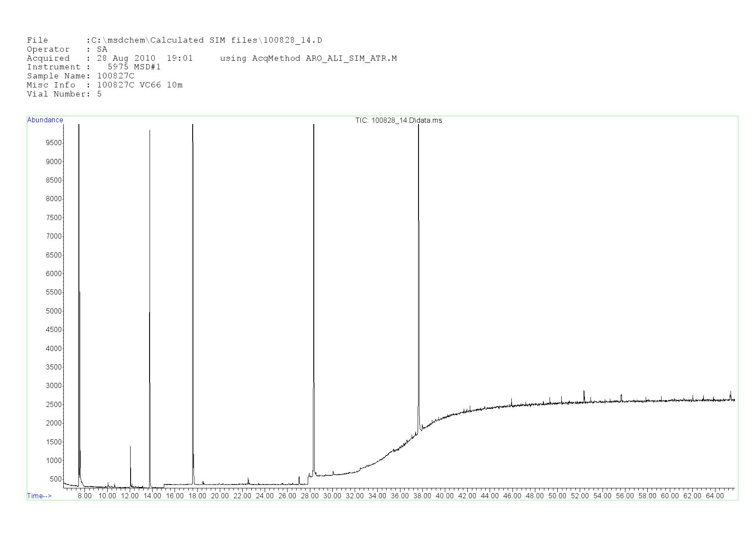Click the blue Abundance axis label
The height and width of the screenshot is (534, 756).
click(x=45, y=120)
